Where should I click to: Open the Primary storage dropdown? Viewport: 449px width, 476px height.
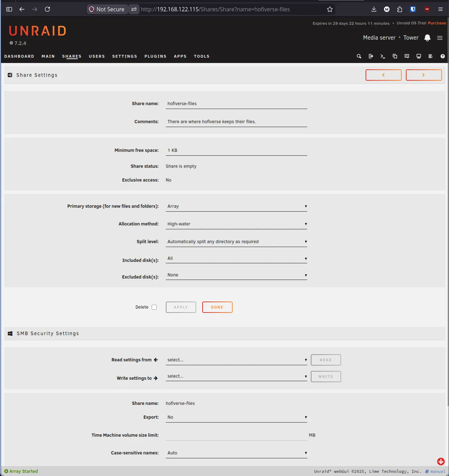point(237,206)
